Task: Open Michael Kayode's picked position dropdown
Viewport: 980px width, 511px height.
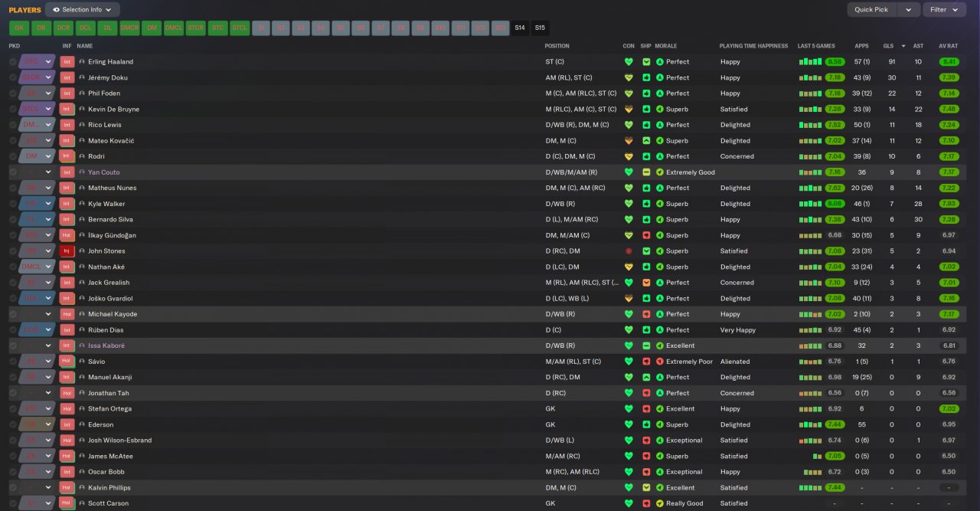Action: 38,314
